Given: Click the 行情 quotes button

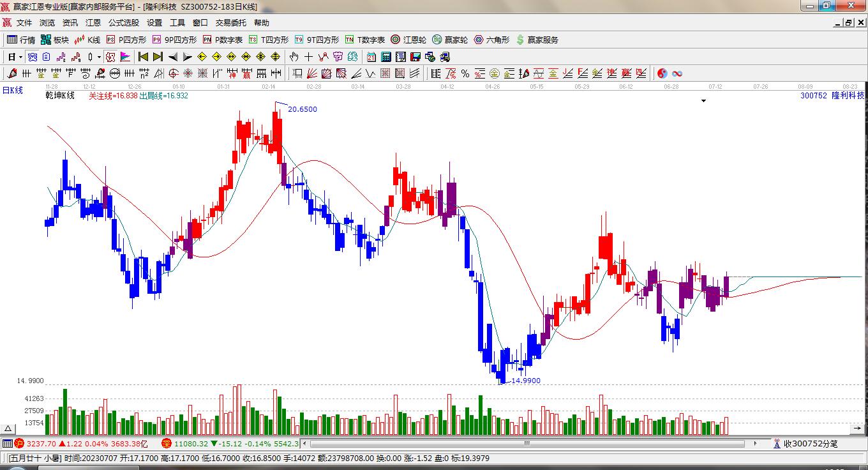Looking at the screenshot, I should 21,40.
